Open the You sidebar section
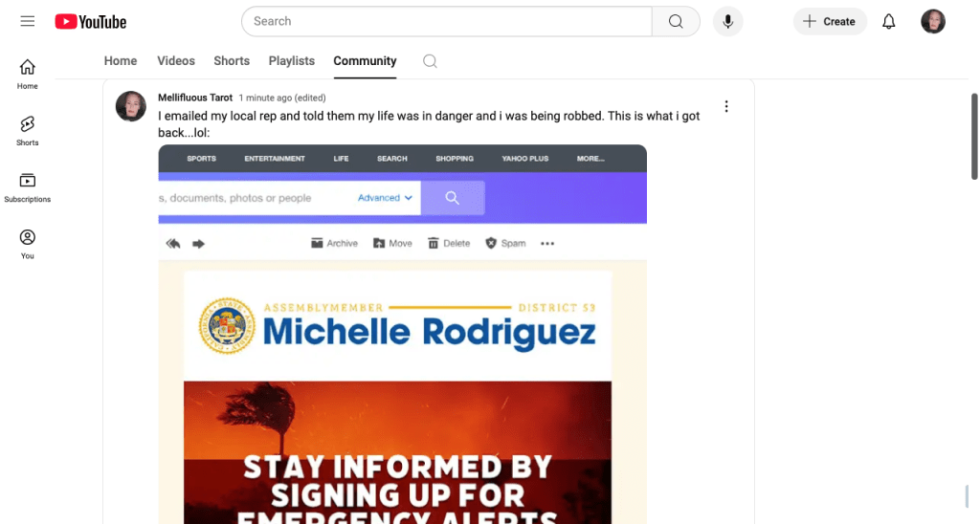This screenshot has width=980, height=524. [x=28, y=244]
